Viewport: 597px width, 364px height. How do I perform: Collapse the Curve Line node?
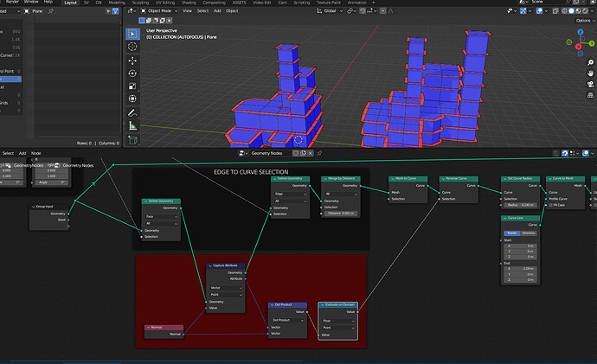click(x=505, y=218)
